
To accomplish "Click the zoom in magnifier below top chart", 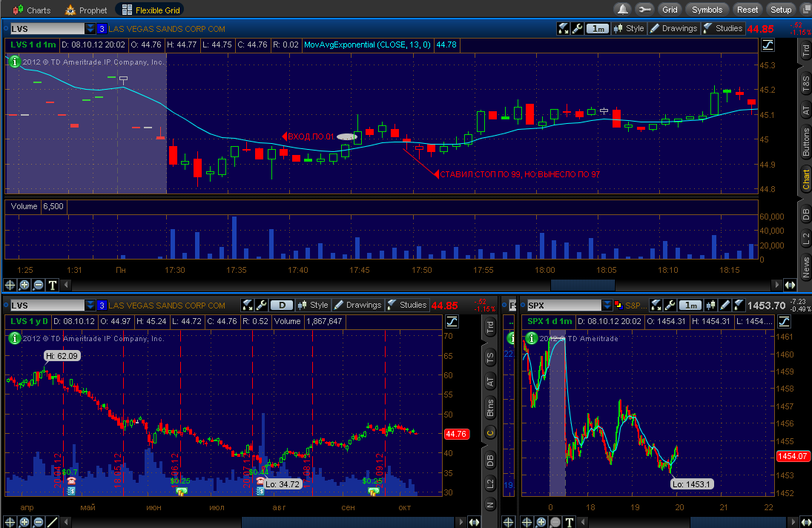I will tap(24, 285).
